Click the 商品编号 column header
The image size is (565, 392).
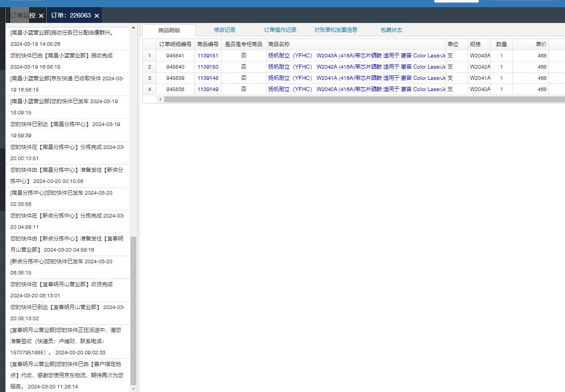208,44
